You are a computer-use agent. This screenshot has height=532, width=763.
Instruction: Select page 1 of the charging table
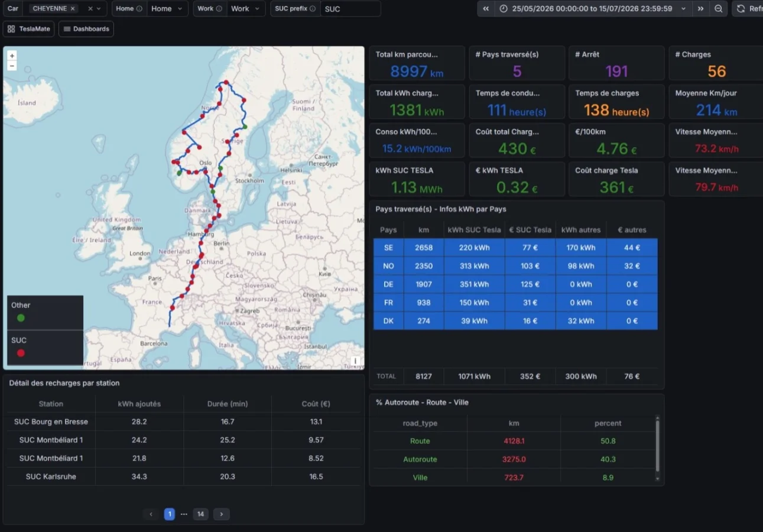(x=170, y=514)
